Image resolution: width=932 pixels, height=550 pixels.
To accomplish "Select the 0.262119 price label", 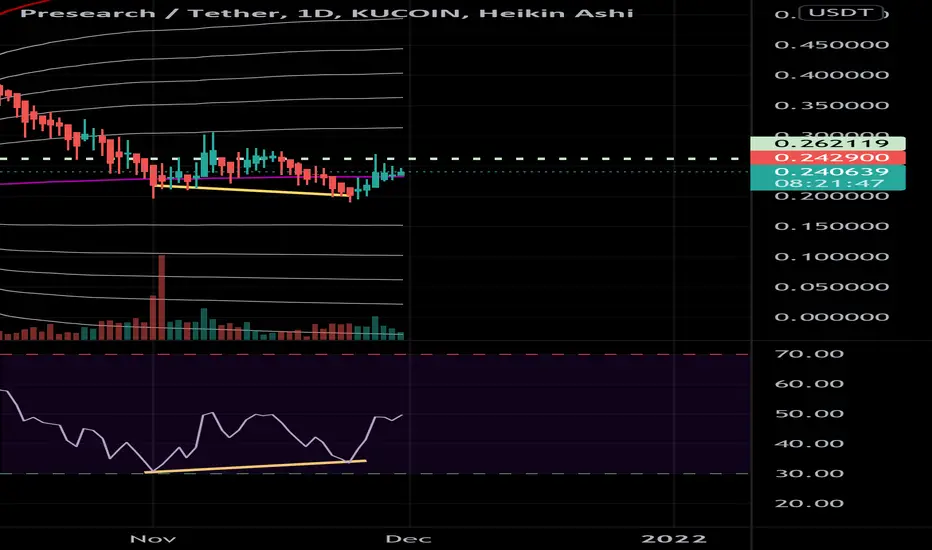I will click(x=828, y=143).
